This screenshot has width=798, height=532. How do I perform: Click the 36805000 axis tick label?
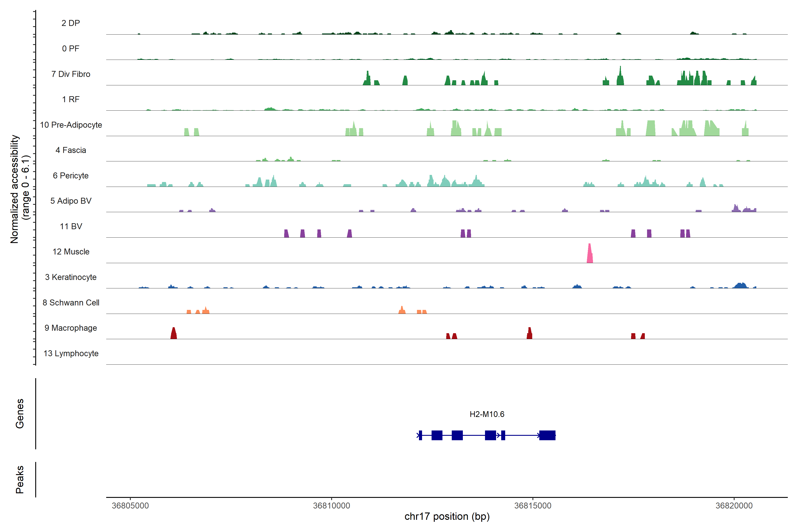coord(130,506)
